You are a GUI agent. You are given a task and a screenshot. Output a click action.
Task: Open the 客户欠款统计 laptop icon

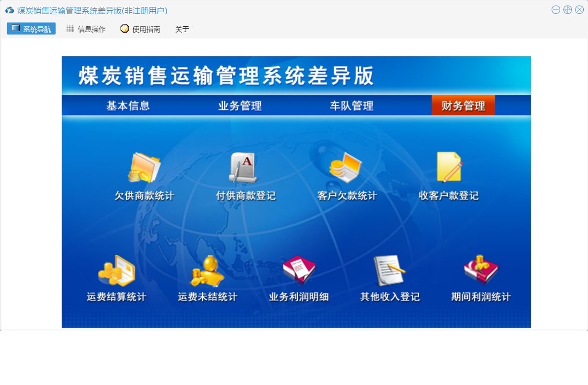(x=346, y=168)
